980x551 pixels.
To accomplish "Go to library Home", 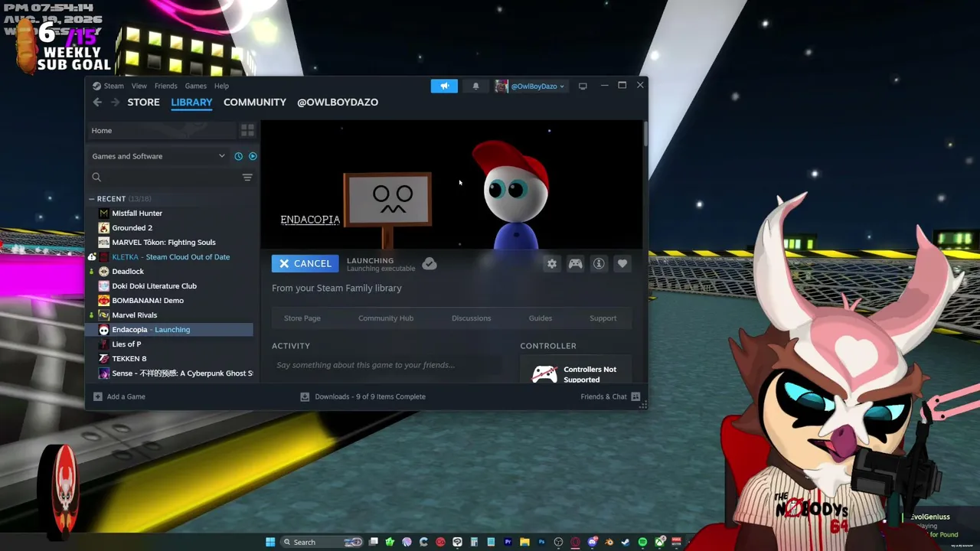I will point(162,130).
